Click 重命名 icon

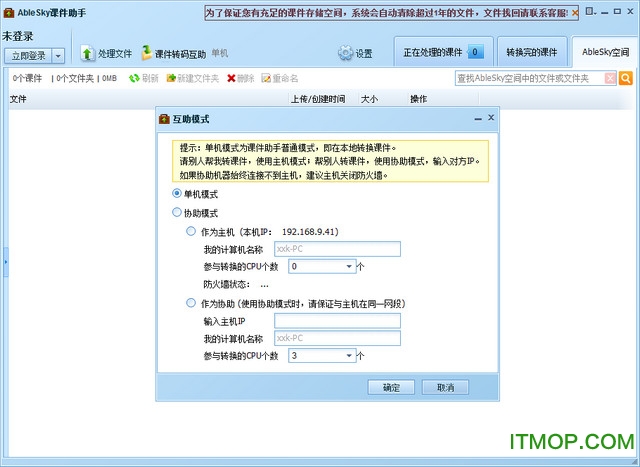tap(266, 78)
